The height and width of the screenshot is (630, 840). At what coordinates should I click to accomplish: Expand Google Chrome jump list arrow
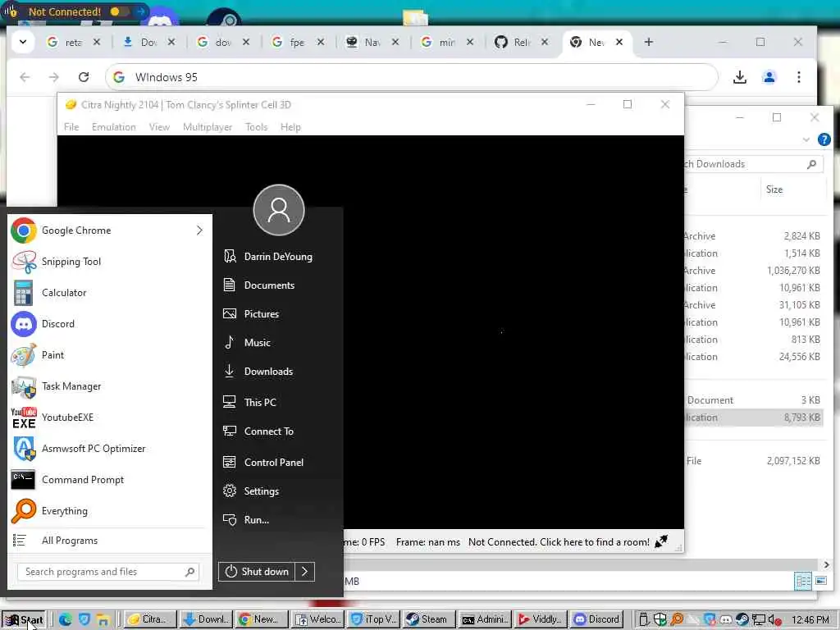click(x=200, y=231)
